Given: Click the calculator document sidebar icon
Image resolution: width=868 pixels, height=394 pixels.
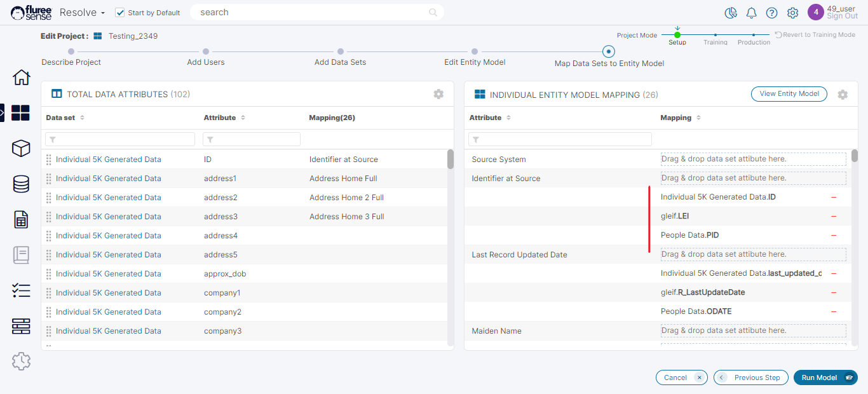Looking at the screenshot, I should pyautogui.click(x=21, y=220).
